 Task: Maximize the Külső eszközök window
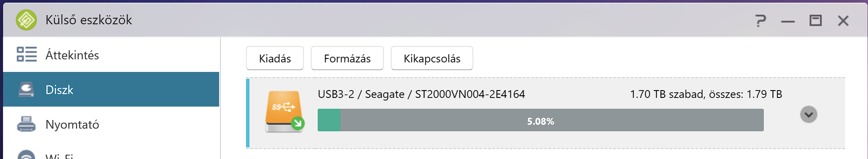816,20
